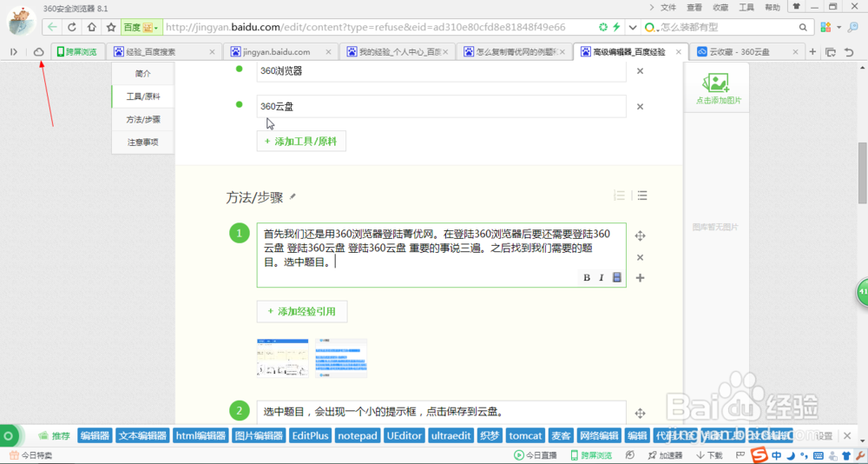Go to the browser home page icon
868x464 pixels.
(x=91, y=27)
